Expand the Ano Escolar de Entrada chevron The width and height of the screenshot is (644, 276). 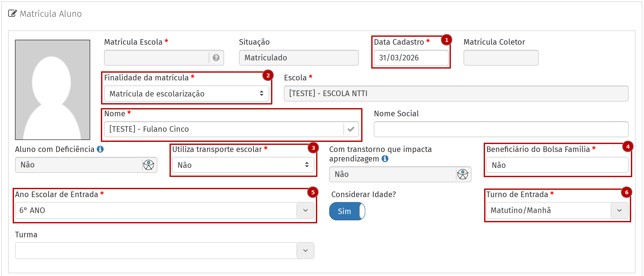pos(305,210)
